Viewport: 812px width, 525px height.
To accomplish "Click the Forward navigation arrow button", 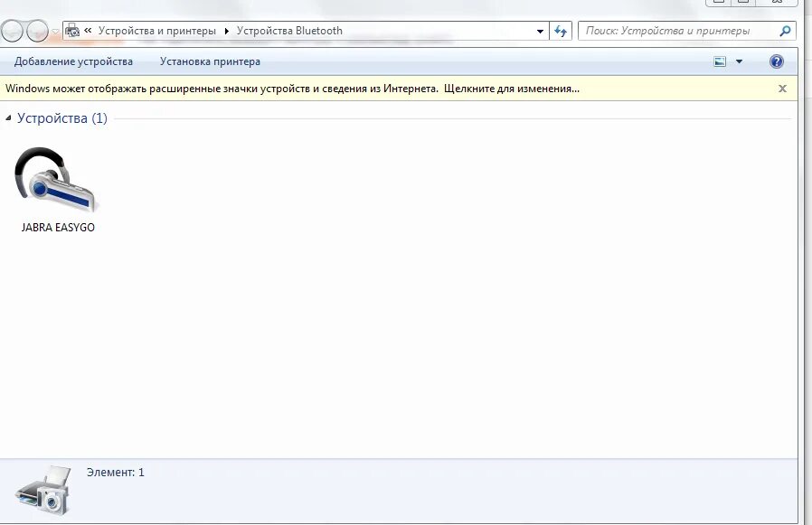I will (37, 31).
